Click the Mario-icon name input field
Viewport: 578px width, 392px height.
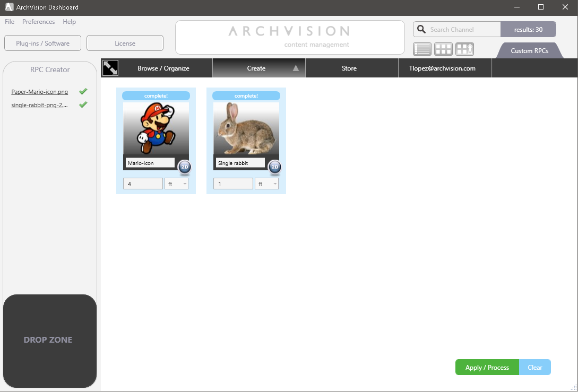click(x=149, y=163)
